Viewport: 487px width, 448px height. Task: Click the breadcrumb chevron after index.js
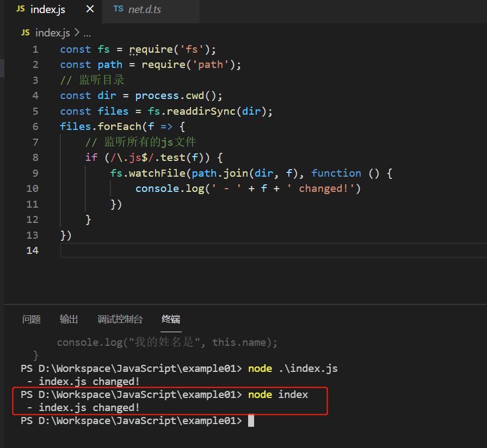pyautogui.click(x=77, y=33)
